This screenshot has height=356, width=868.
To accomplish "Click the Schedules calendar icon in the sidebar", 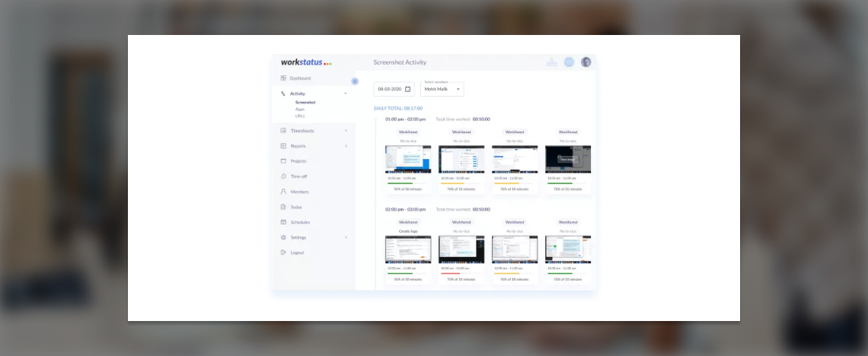I will 283,222.
